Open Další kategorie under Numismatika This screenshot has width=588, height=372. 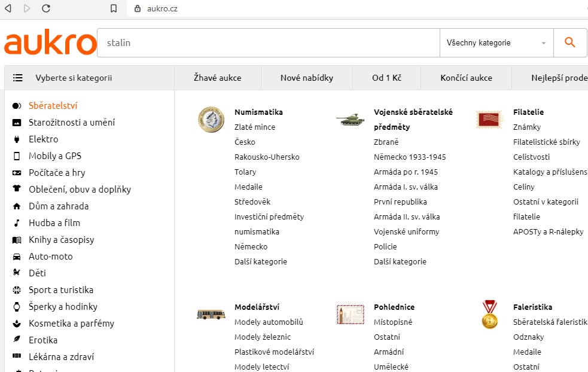click(261, 261)
